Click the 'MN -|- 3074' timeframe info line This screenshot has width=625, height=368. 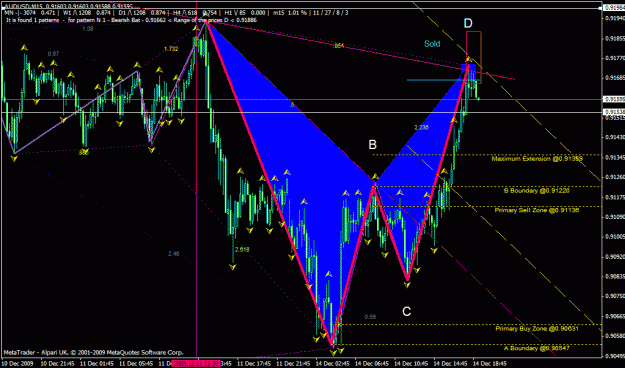(177, 13)
